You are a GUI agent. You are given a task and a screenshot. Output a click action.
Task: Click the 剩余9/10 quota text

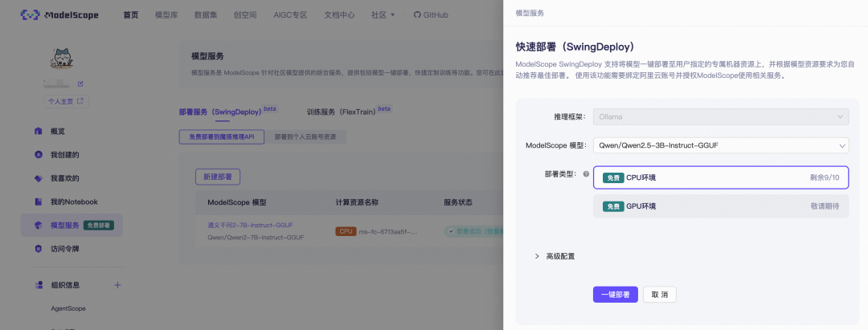825,177
